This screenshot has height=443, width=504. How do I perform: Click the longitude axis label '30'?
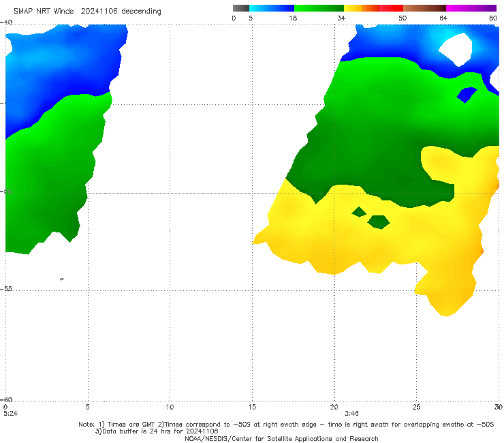point(499,407)
